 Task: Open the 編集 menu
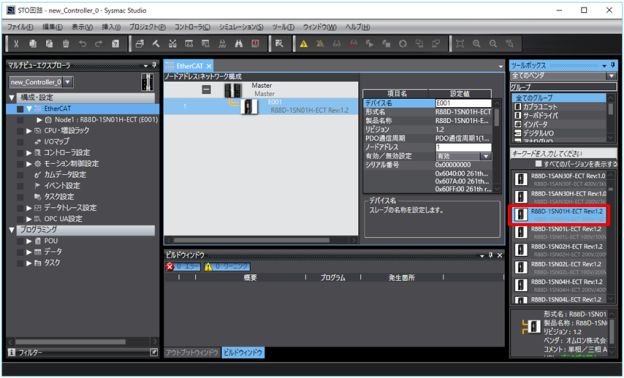coord(53,27)
